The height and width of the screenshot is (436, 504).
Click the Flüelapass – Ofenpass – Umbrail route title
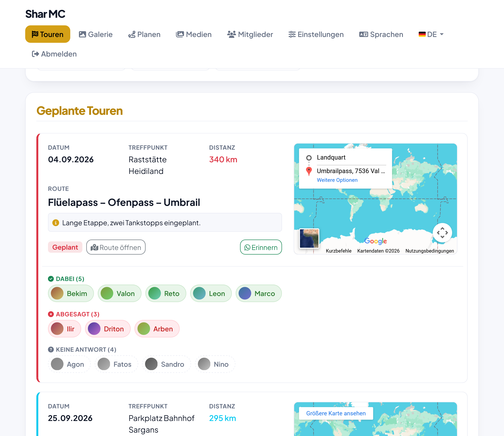pyautogui.click(x=124, y=202)
